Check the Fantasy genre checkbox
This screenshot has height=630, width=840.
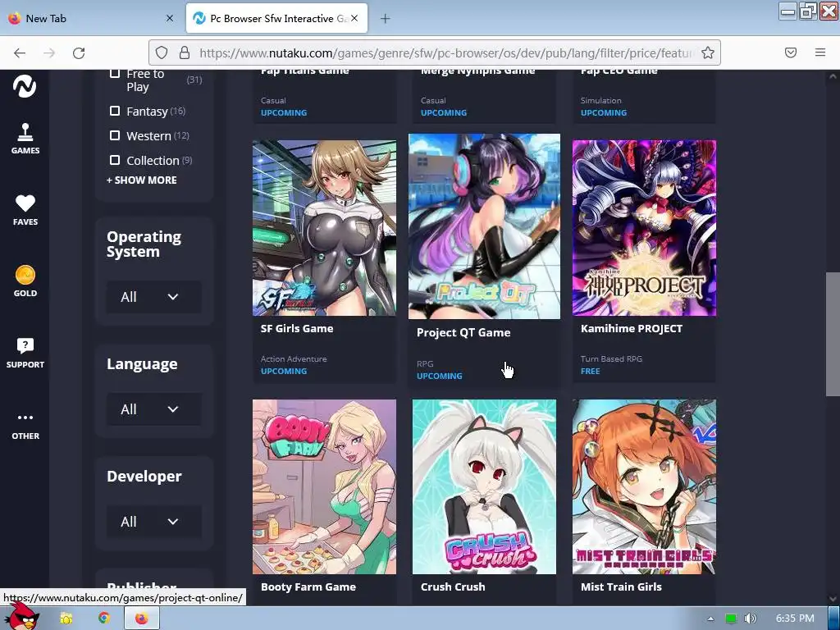click(x=115, y=111)
